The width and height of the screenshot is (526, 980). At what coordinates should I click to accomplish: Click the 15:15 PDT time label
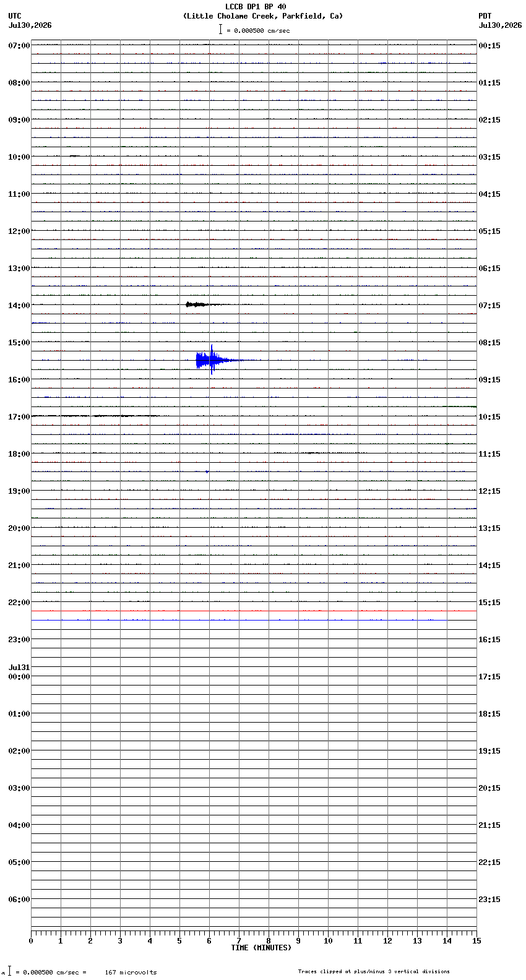pyautogui.click(x=489, y=603)
